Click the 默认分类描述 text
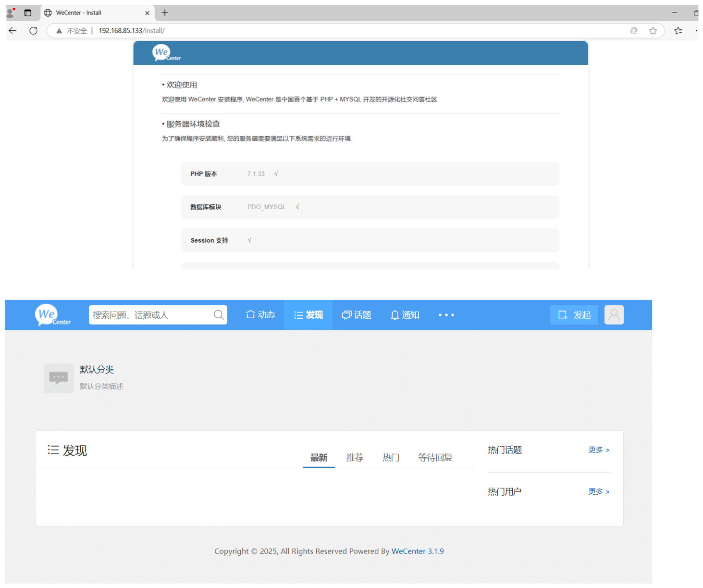703x588 pixels. point(101,387)
